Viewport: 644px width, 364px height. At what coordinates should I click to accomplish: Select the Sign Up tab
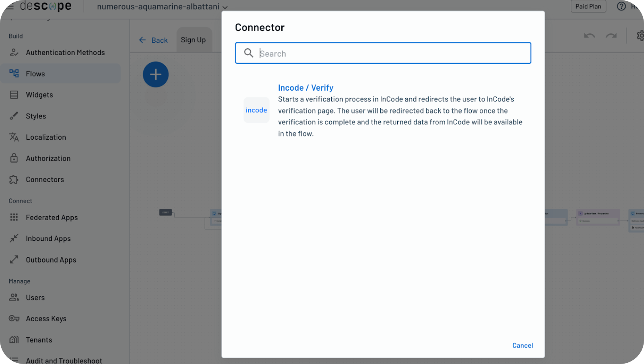(x=193, y=40)
